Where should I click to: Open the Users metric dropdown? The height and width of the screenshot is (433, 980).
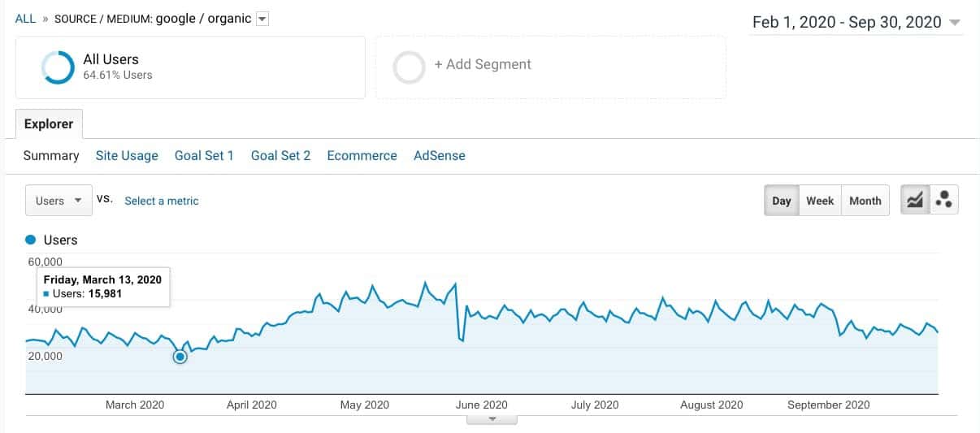59,201
